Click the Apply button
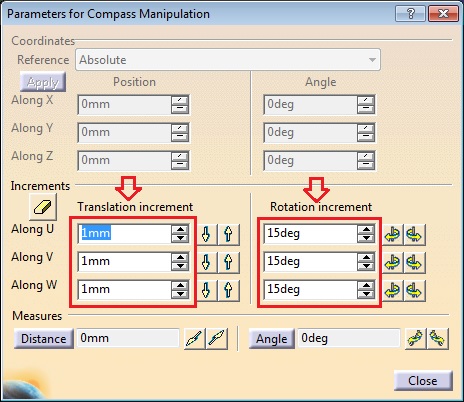This screenshot has width=464, height=402. [43, 82]
